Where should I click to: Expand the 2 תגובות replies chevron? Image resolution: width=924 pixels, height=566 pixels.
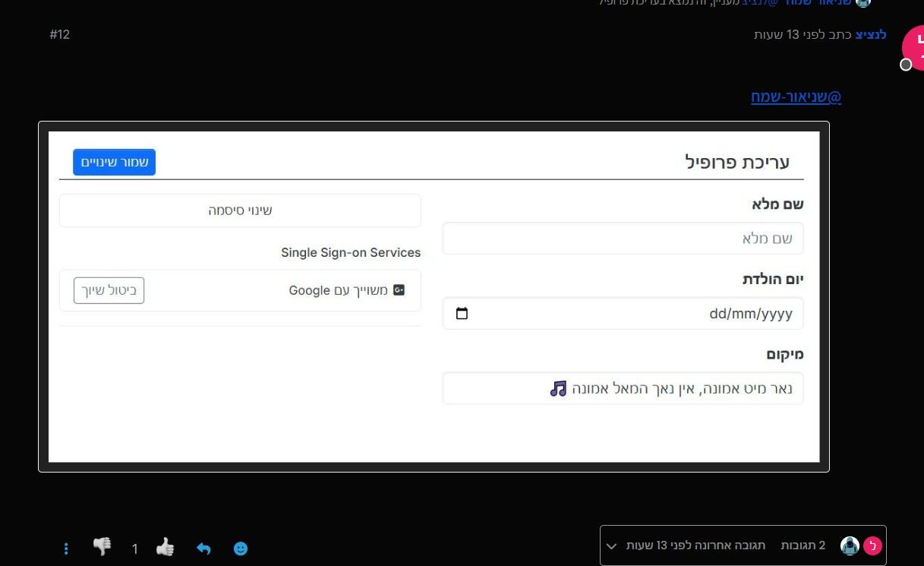click(x=612, y=546)
